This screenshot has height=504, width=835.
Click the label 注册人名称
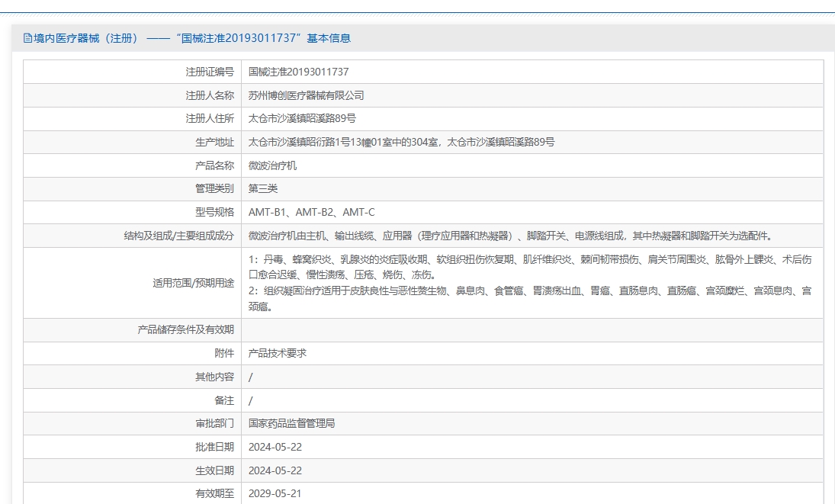[x=210, y=95]
